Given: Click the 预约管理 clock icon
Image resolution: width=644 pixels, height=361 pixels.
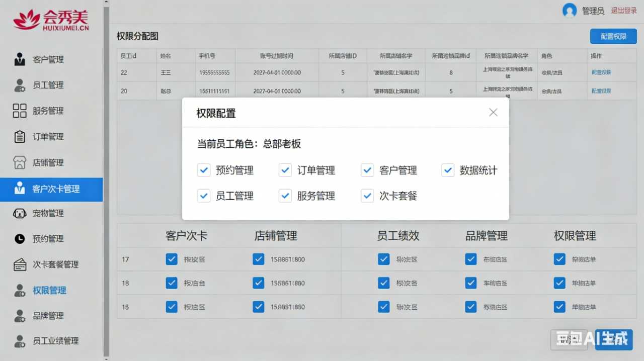Looking at the screenshot, I should 20,239.
